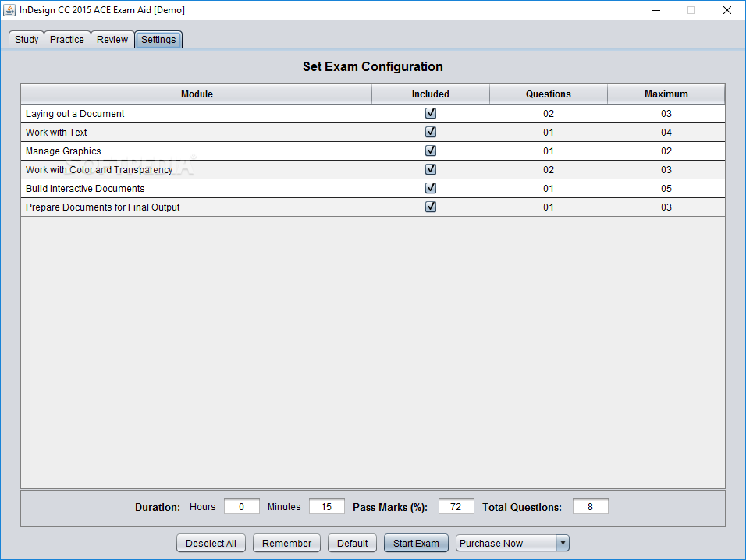Click Maximum value 04 for Work with Text
The height and width of the screenshot is (560, 746).
pos(666,132)
